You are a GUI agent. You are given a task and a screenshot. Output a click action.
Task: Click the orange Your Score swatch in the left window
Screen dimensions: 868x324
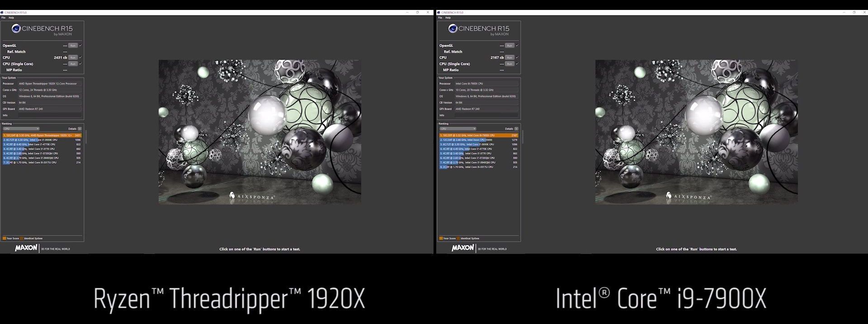coord(5,238)
